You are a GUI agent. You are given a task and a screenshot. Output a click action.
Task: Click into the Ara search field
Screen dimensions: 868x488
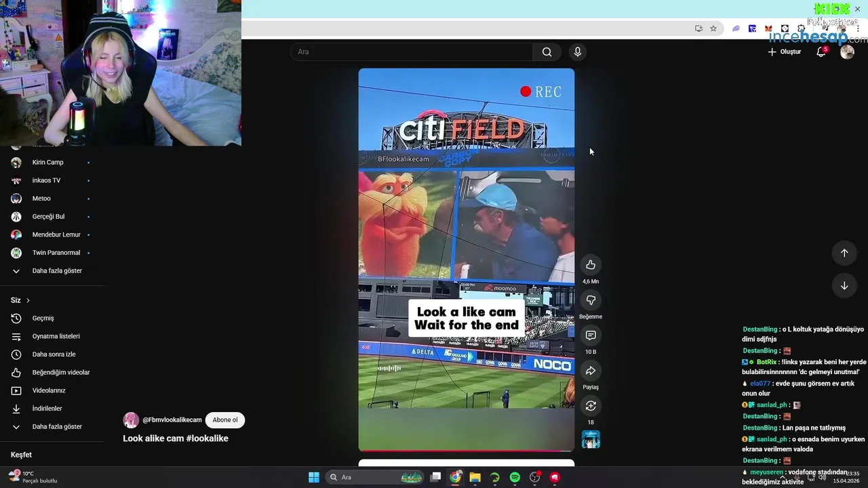(412, 52)
